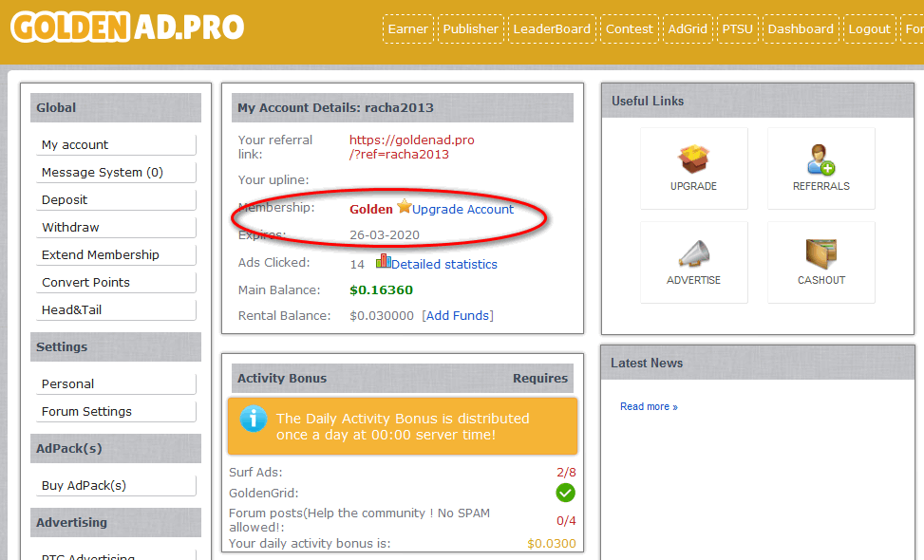The height and width of the screenshot is (560, 924).
Task: Click the gold star membership icon
Action: pos(404,206)
